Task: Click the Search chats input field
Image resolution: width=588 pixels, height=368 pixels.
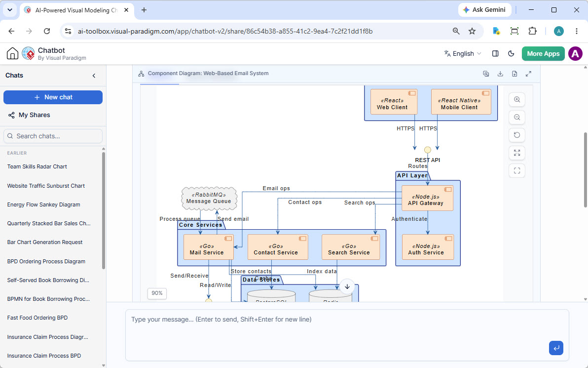Action: [x=53, y=136]
